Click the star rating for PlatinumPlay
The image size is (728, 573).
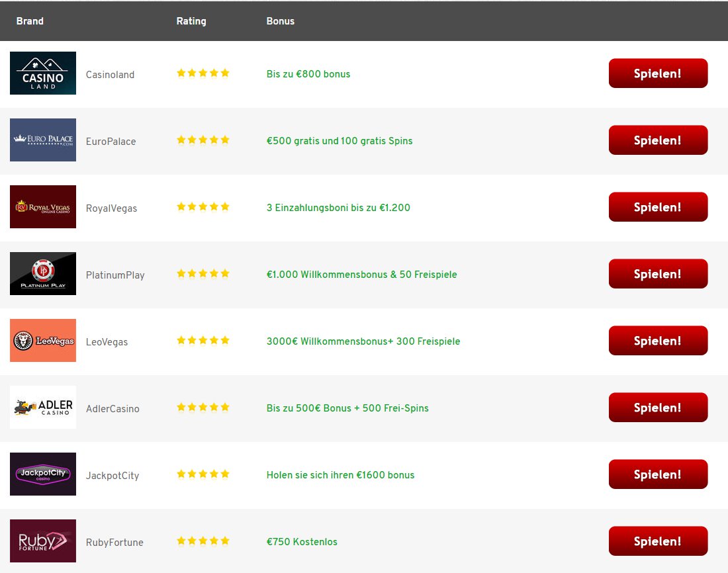[x=203, y=273]
